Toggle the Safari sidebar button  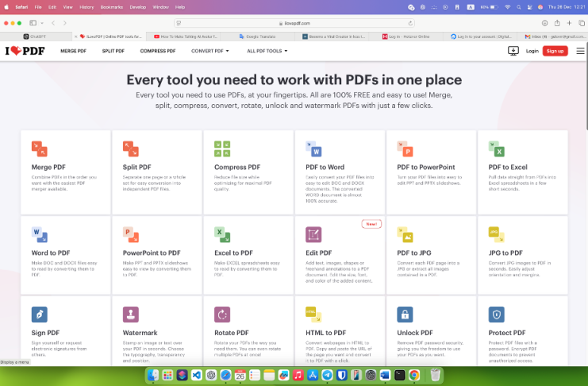pyautogui.click(x=33, y=23)
